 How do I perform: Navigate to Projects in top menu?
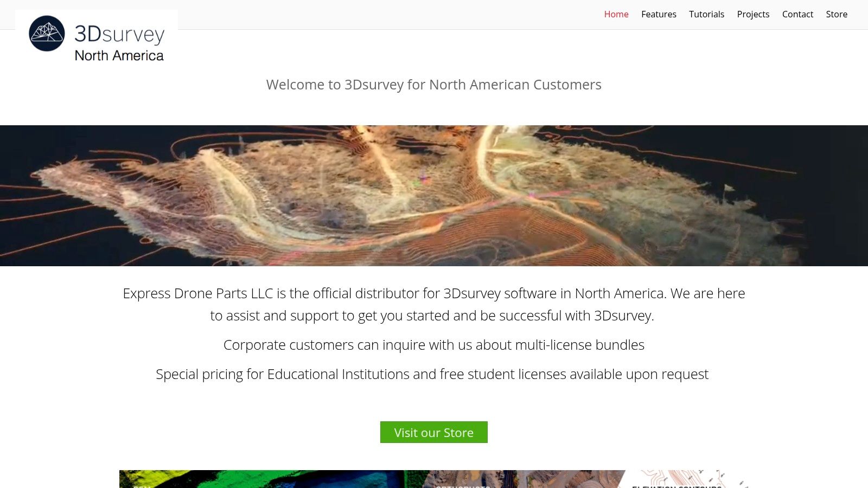click(753, 14)
